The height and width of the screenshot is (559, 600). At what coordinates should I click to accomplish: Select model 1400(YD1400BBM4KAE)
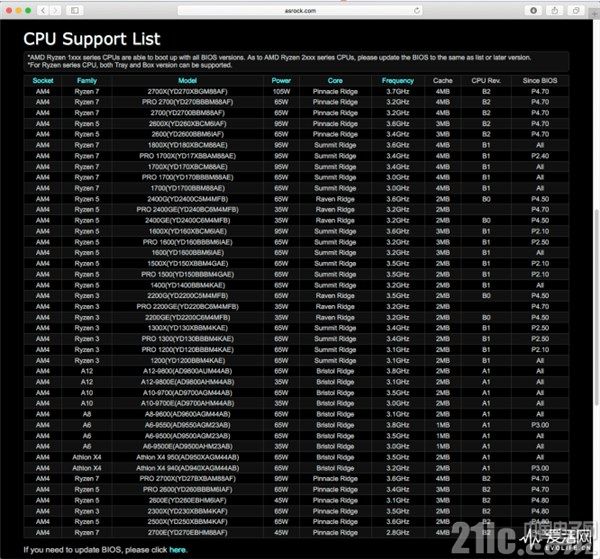point(188,285)
